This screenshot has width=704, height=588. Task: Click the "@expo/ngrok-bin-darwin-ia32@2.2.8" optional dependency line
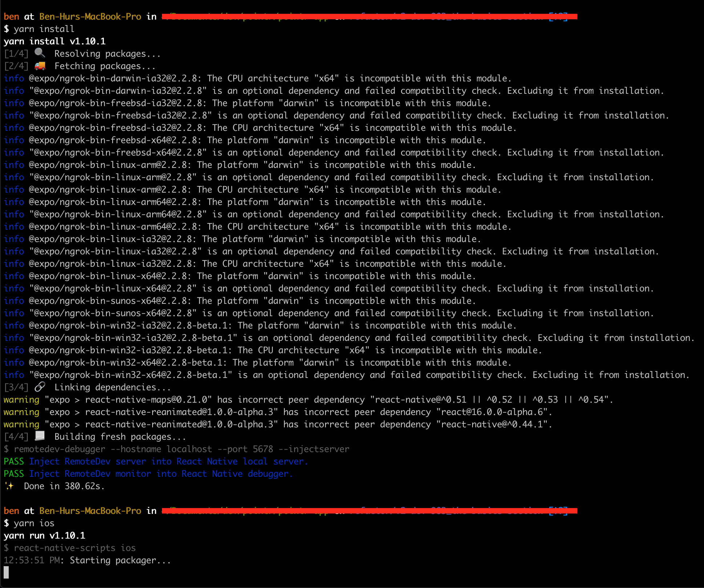[334, 91]
